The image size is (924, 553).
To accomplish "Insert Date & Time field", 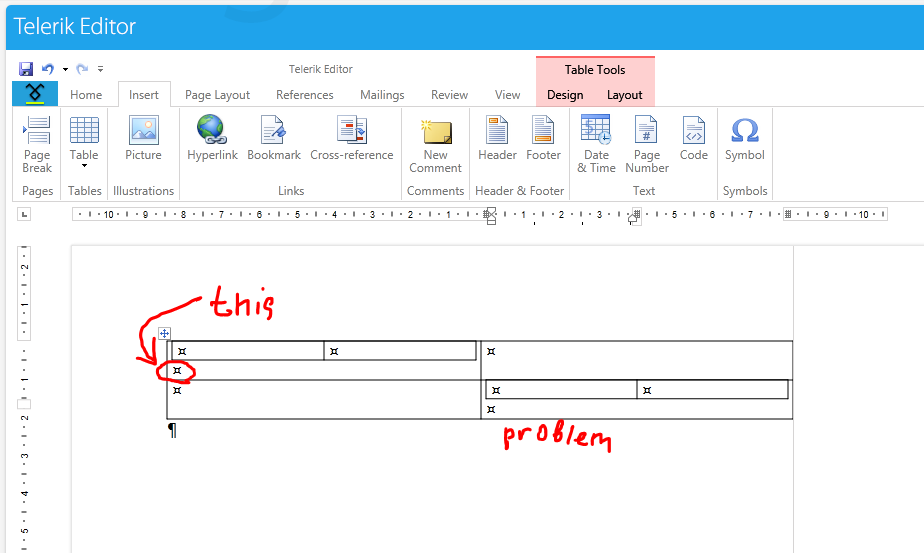I will (x=596, y=144).
